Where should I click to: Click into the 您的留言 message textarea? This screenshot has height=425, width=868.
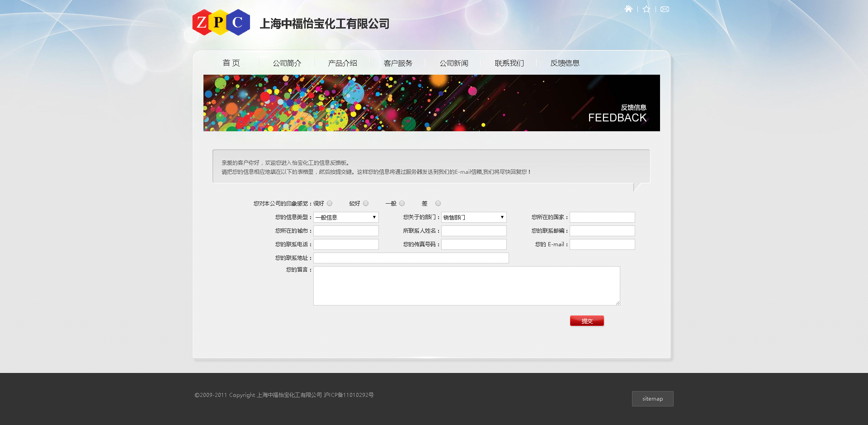point(466,286)
